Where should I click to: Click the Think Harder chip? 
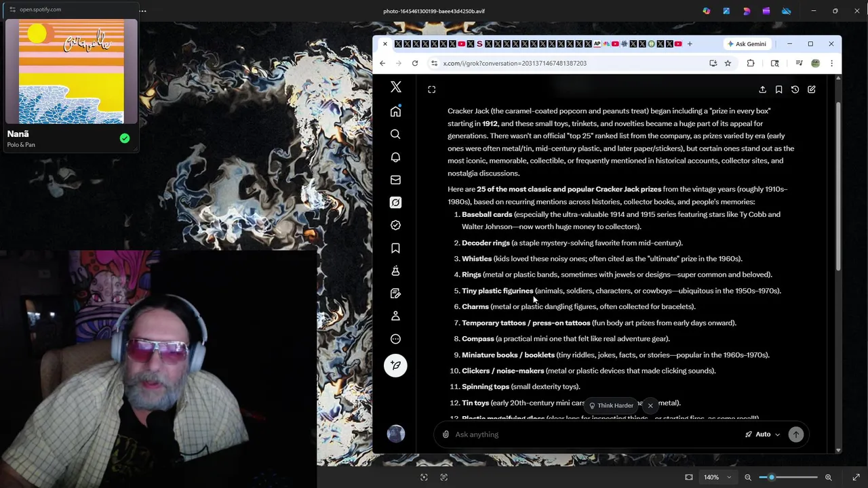[611, 405]
